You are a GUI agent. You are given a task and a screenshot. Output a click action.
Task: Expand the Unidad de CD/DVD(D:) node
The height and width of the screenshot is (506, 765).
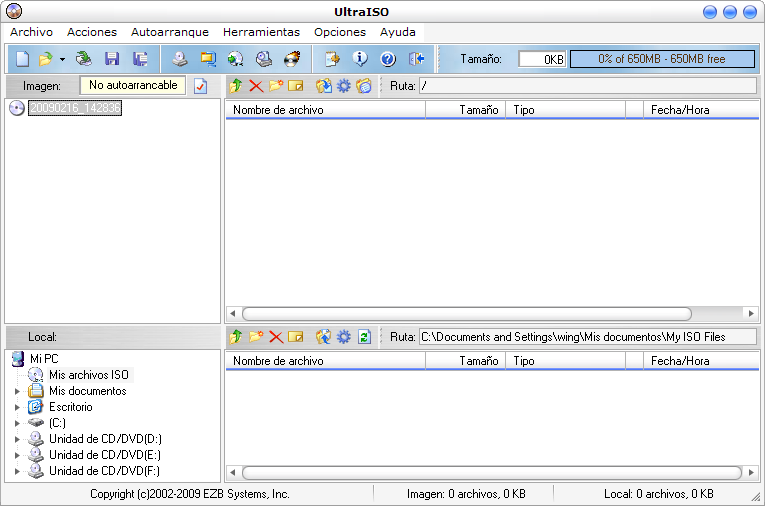(x=17, y=439)
